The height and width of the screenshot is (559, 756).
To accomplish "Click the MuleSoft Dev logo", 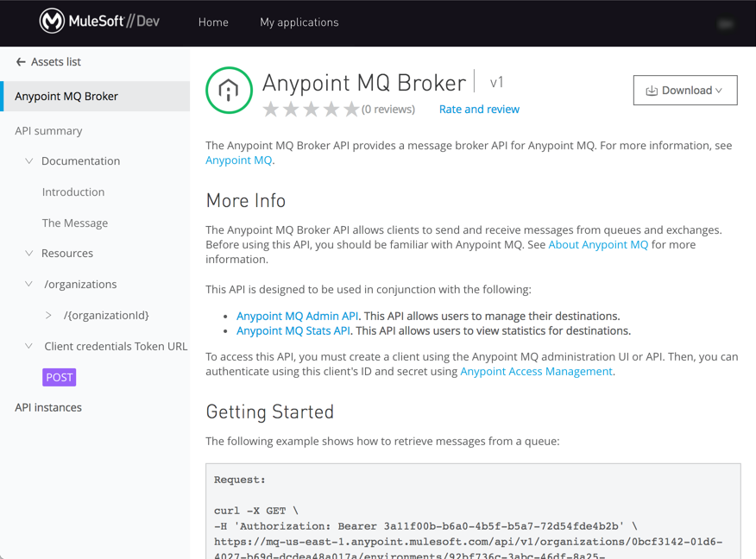I will 99,22.
